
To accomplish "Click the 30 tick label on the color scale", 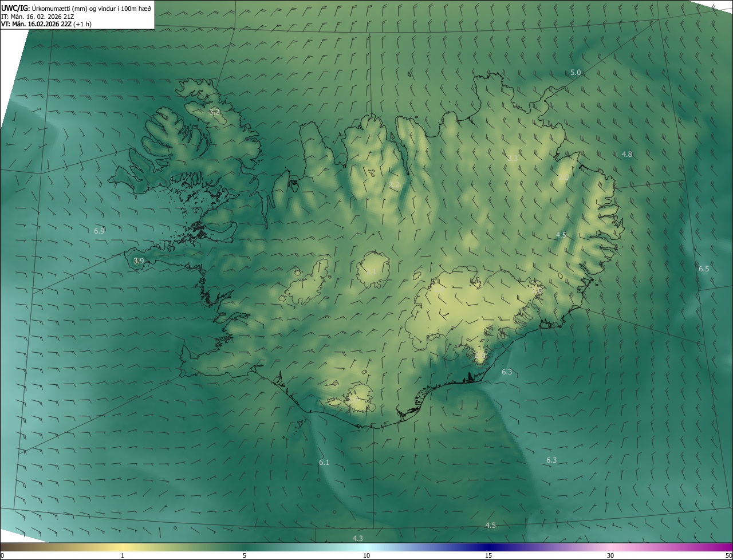I will click(610, 556).
